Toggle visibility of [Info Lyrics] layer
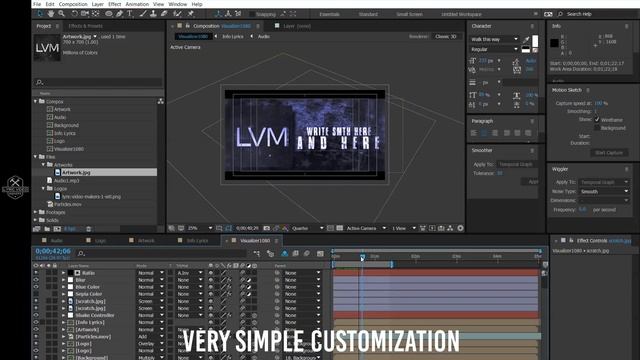The height and width of the screenshot is (360, 640). tap(36, 322)
